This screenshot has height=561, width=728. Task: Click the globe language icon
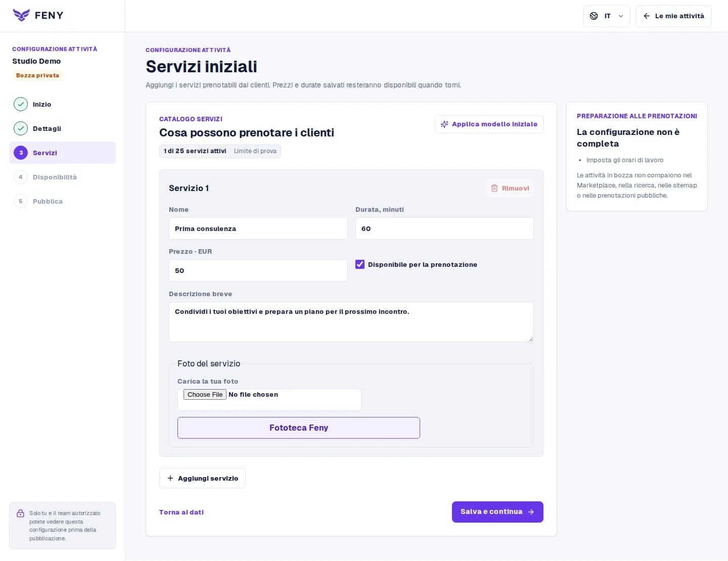click(x=594, y=16)
